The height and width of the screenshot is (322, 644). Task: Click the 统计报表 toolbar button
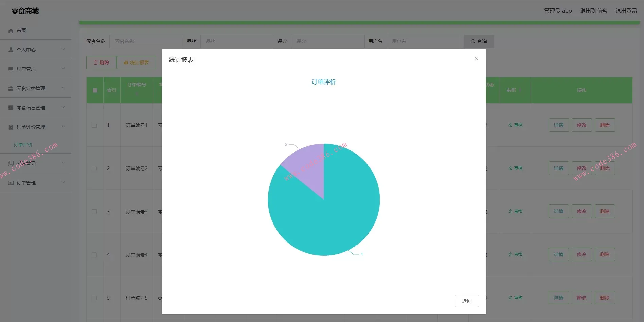tap(136, 62)
